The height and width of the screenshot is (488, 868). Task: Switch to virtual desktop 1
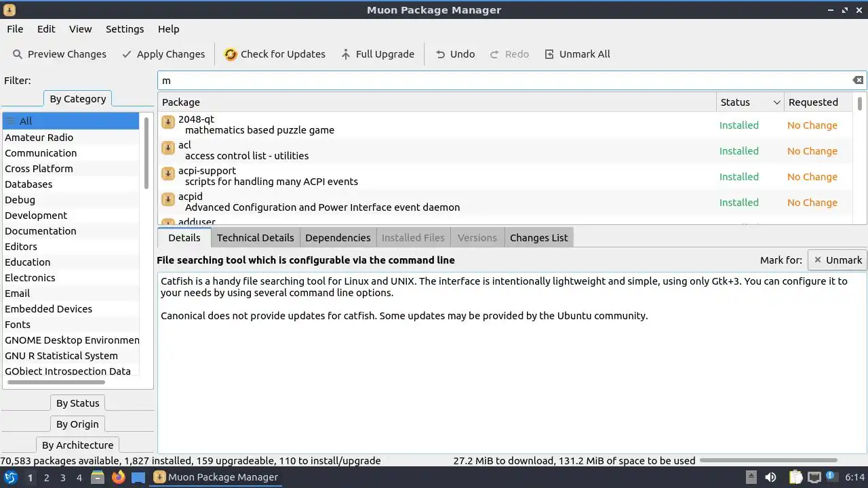pyautogui.click(x=30, y=477)
